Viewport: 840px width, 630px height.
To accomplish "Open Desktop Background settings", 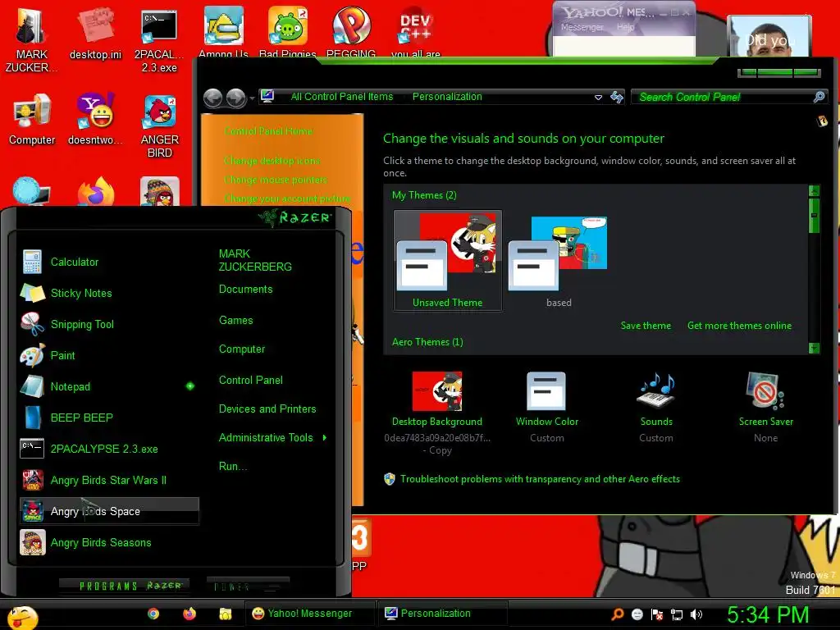I will pos(437,413).
